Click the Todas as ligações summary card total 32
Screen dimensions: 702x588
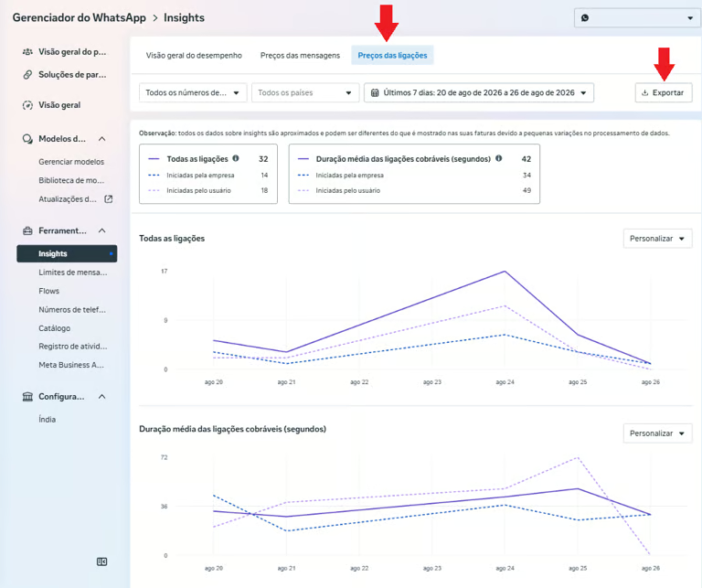(263, 159)
